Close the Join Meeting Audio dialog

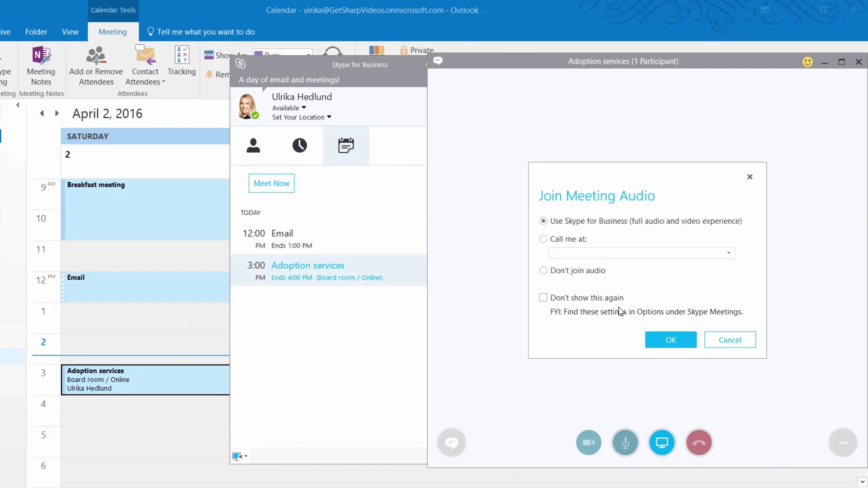tap(750, 177)
